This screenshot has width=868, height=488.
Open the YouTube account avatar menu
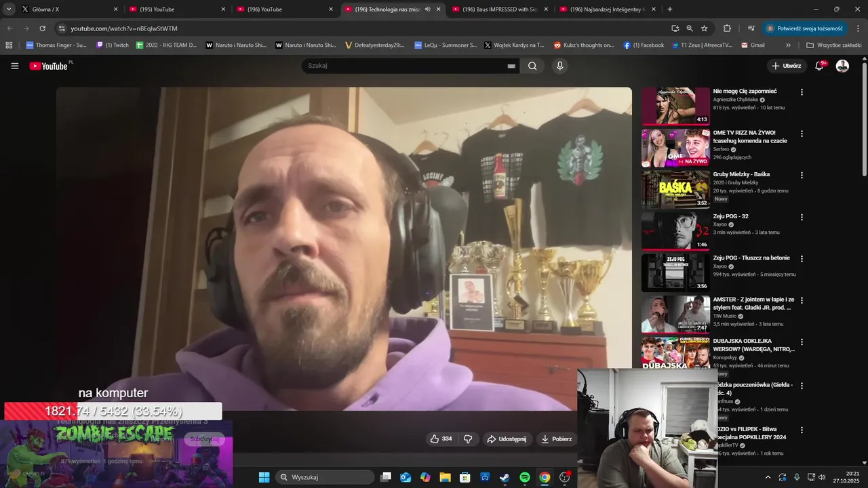[x=842, y=66]
